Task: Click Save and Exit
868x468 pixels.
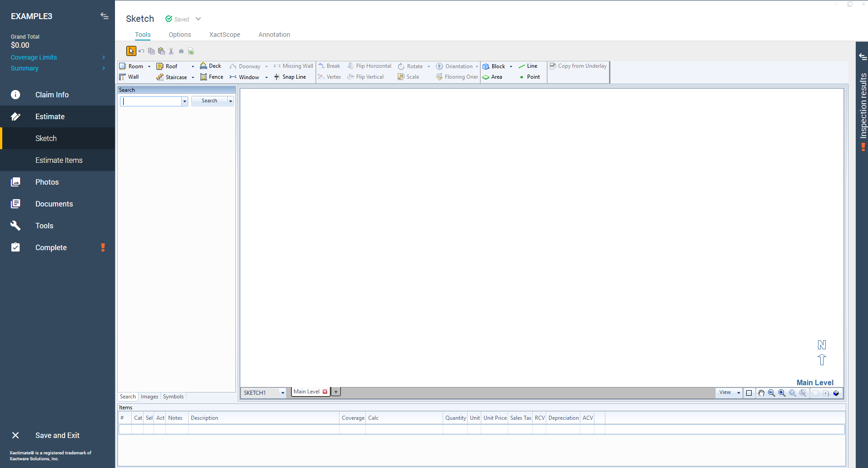Action: click(x=57, y=435)
